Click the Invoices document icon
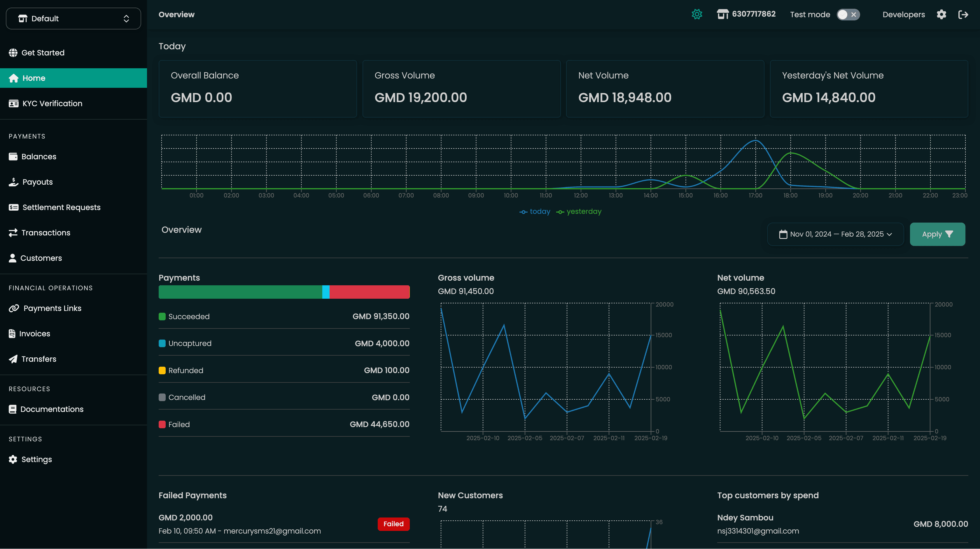The width and height of the screenshot is (980, 549). (x=12, y=334)
